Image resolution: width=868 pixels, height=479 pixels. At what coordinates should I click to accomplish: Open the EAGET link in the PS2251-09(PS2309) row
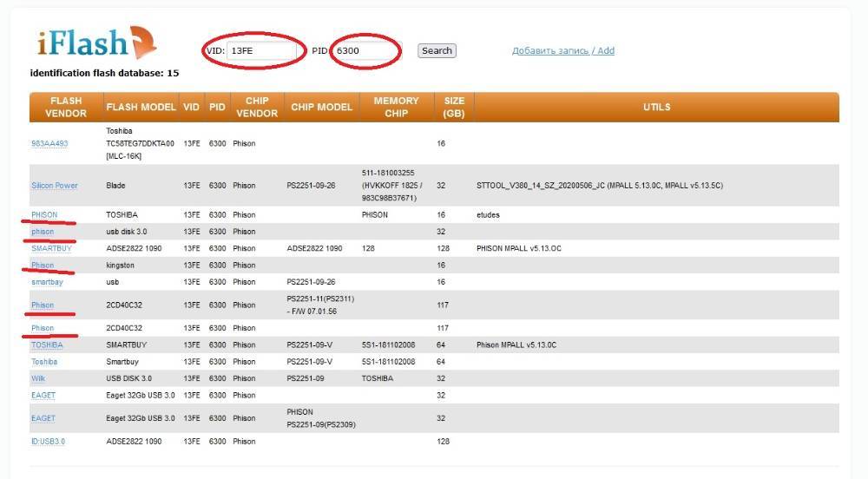pyautogui.click(x=43, y=419)
